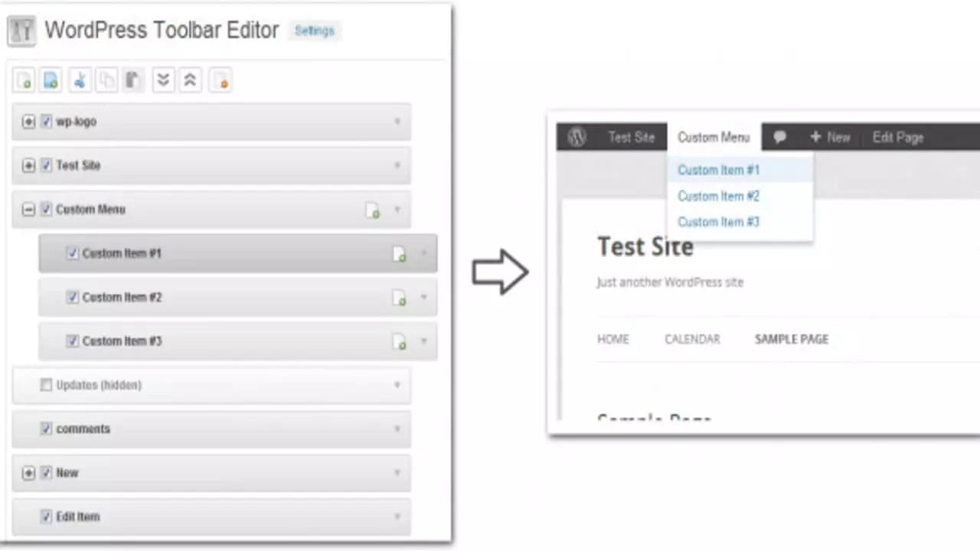Click the Paste clipboard toolbar icon
Viewport: 980px width, 551px height.
tap(133, 80)
